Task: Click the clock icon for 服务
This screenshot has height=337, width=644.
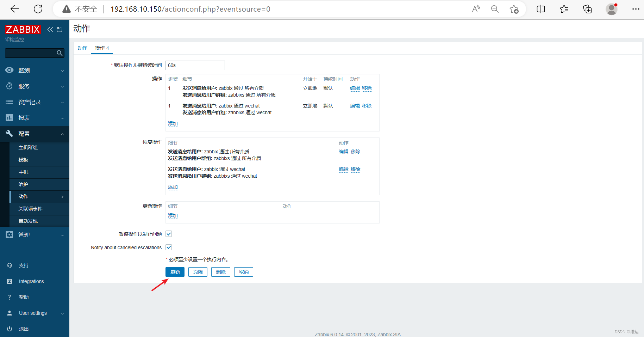Action: pos(10,86)
